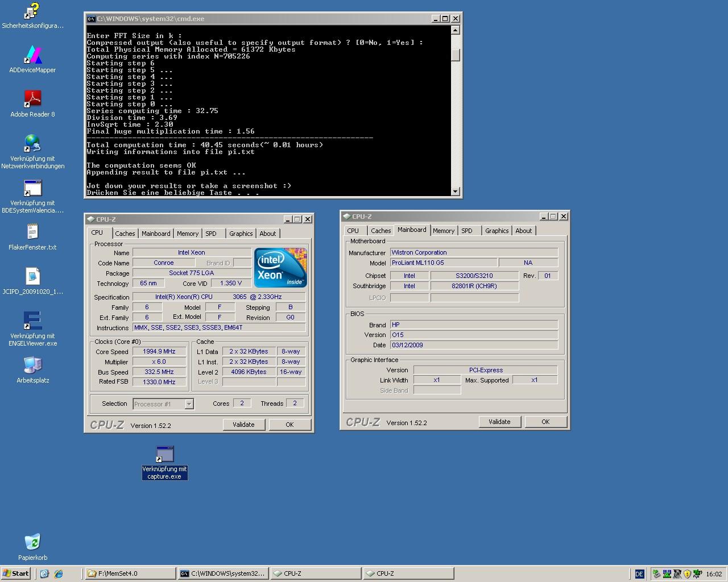Click Chipset value S3200/S3210
Image resolution: width=728 pixels, height=582 pixels.
[474, 276]
